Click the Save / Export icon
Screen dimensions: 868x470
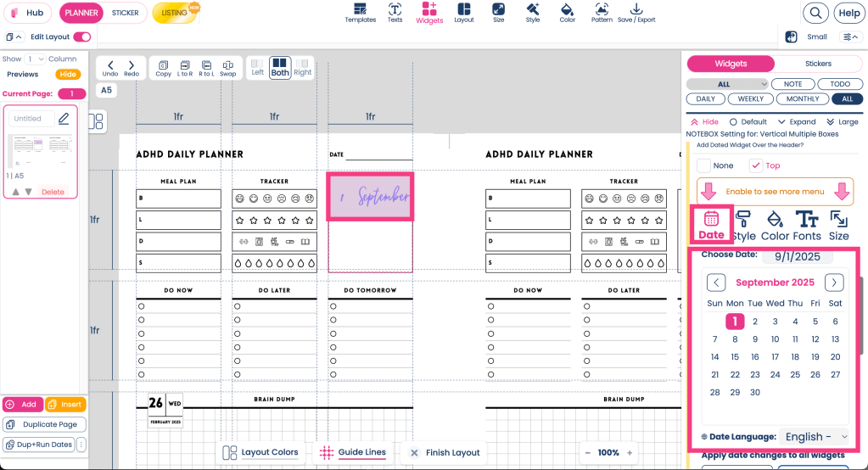click(x=636, y=12)
